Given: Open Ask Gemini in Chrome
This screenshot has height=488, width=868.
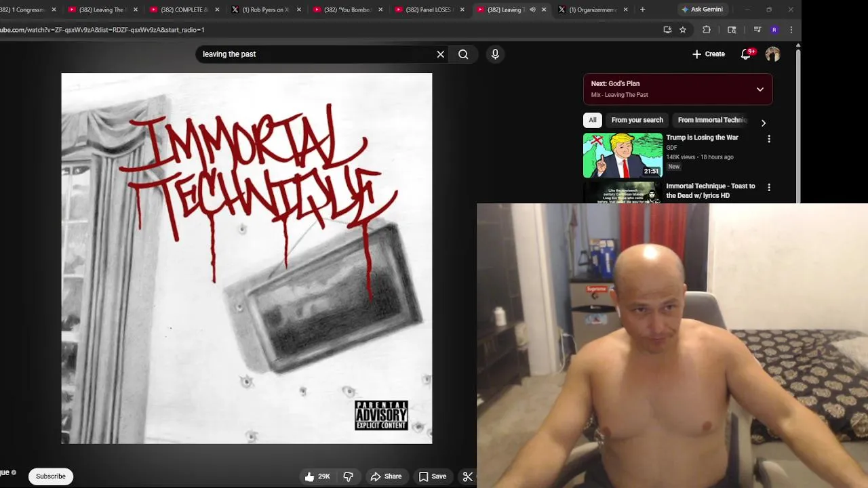Looking at the screenshot, I should [702, 9].
